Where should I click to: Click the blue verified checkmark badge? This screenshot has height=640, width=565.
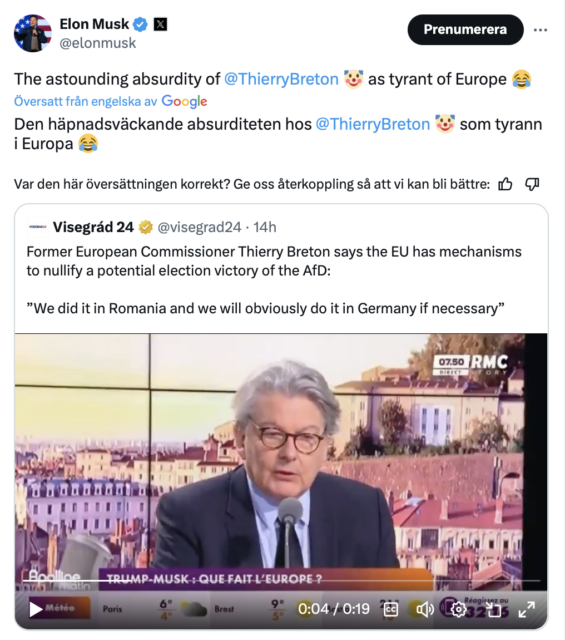click(141, 24)
